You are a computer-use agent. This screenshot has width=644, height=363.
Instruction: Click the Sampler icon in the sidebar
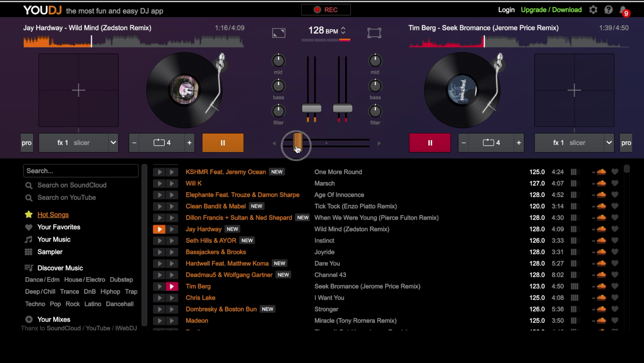(29, 252)
